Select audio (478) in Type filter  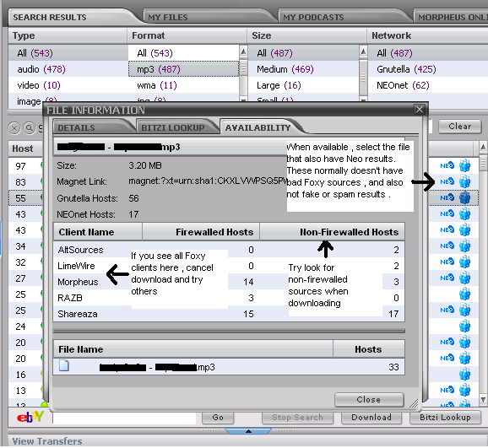[x=68, y=69]
